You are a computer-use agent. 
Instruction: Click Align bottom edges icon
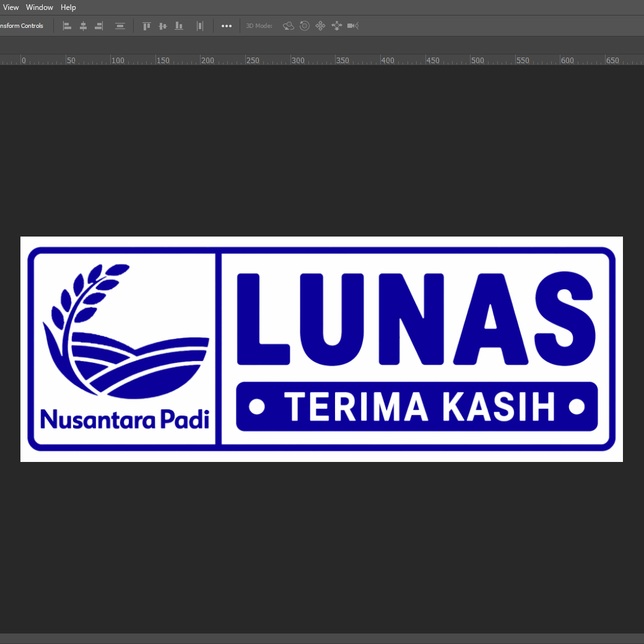click(x=179, y=26)
